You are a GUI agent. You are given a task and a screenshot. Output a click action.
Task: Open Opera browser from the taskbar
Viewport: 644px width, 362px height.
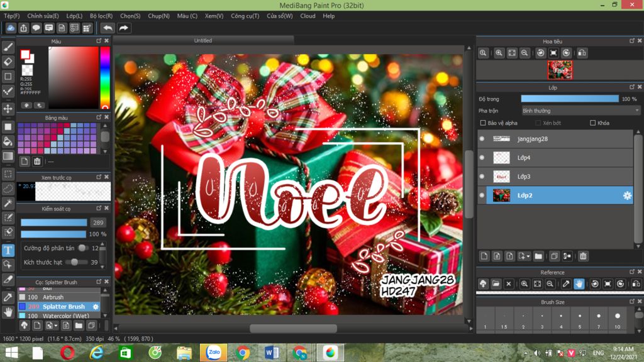67,352
